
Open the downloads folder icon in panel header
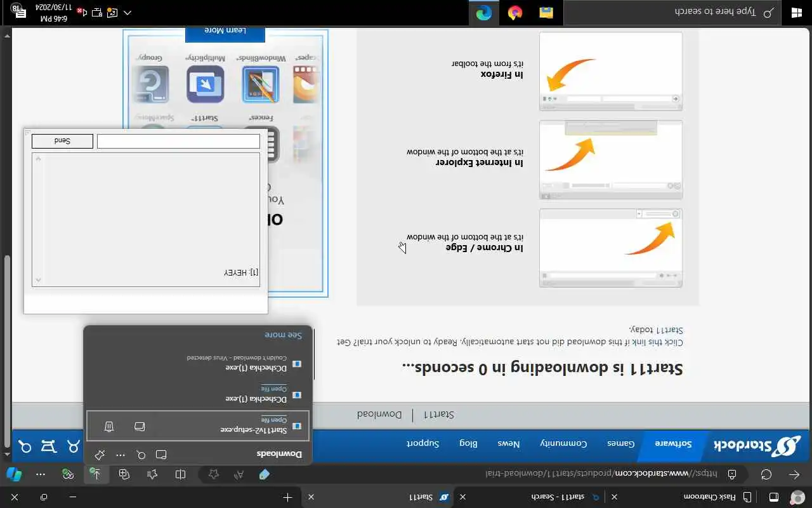point(161,455)
